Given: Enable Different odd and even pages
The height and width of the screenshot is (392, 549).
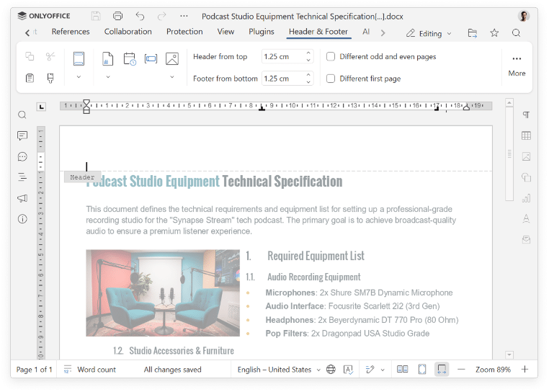Looking at the screenshot, I should point(331,56).
